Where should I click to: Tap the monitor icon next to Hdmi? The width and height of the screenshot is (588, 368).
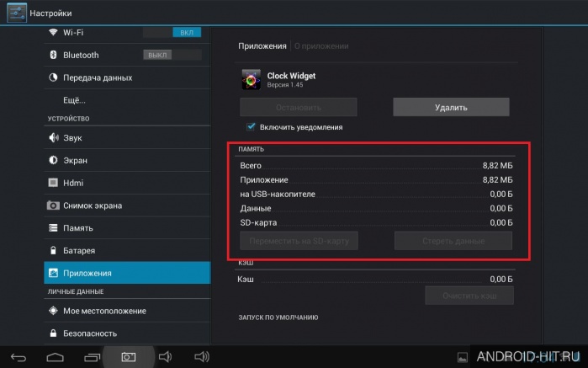point(53,183)
